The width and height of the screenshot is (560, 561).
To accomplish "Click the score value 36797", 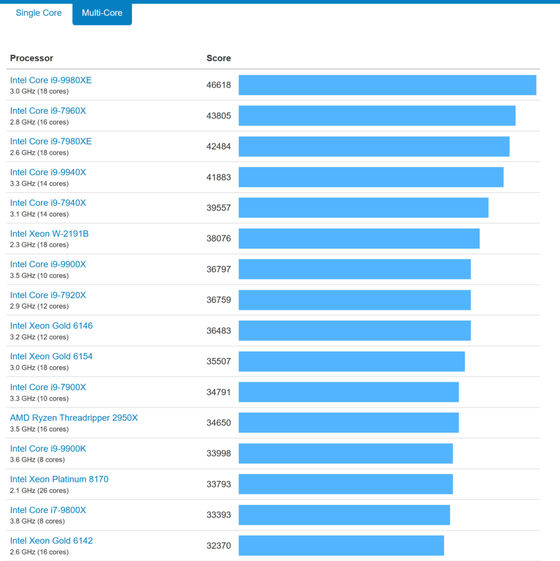I will tap(219, 269).
